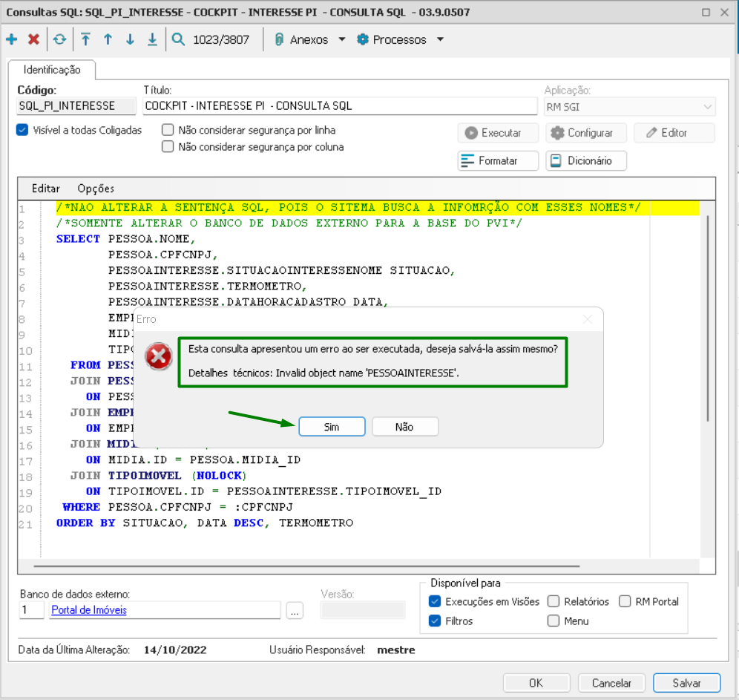This screenshot has width=739, height=700.
Task: Click the Banco de dados externo code field
Action: (x=32, y=610)
